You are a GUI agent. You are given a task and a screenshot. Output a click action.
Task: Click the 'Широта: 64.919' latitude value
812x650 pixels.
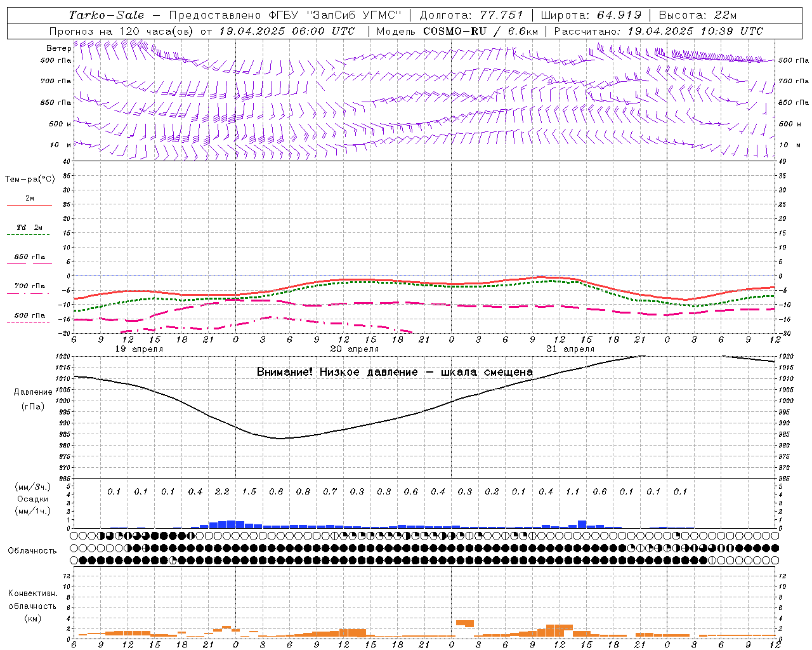coord(591,15)
